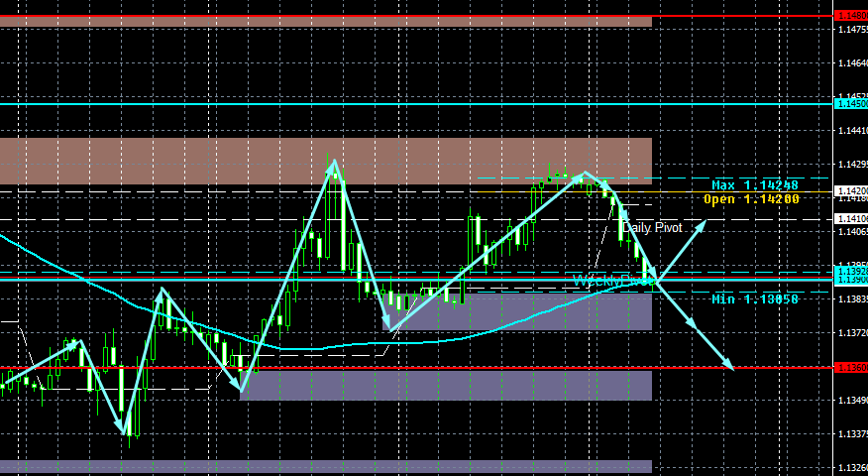The image size is (868, 476).
Task: Click the cyan 1.1450 price tag
Action: (851, 103)
